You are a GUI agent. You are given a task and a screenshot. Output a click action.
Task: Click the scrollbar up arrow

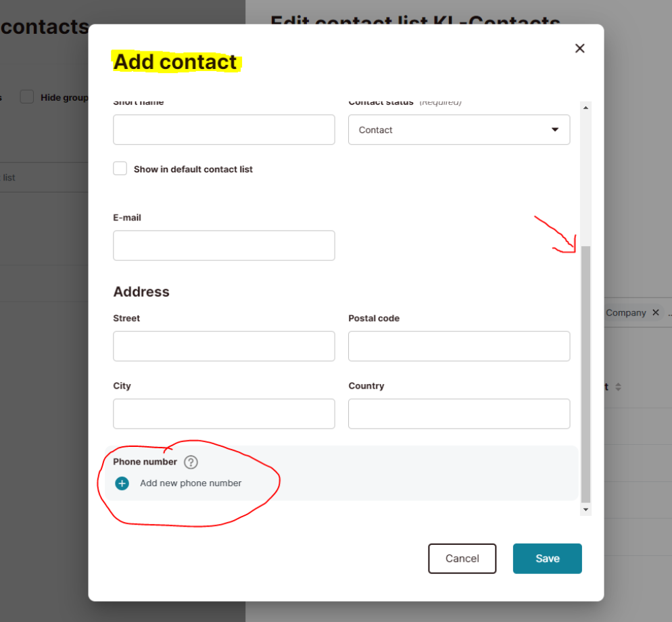[x=585, y=107]
